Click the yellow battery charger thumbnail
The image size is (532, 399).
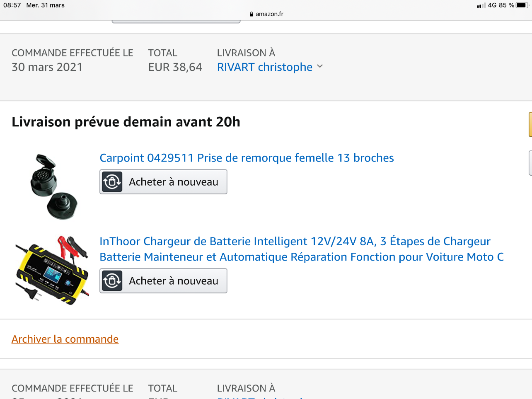pos(52,270)
